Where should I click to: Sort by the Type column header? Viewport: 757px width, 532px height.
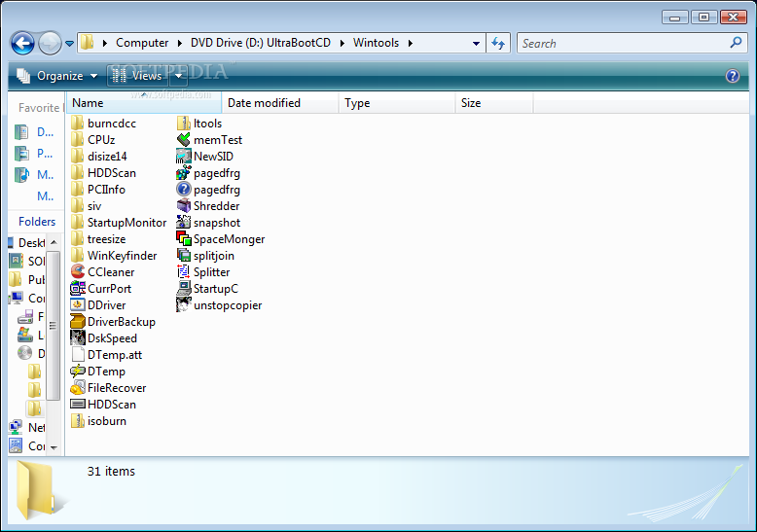pos(397,103)
